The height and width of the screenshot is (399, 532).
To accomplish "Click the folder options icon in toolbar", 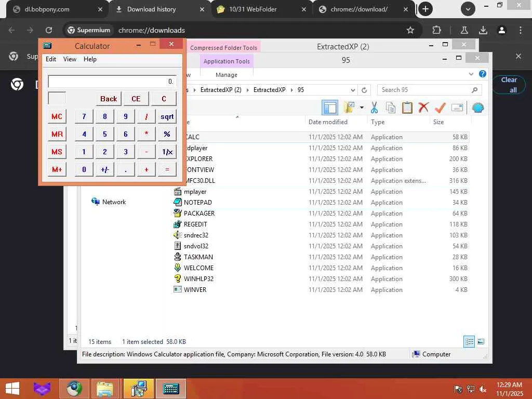I will click(349, 108).
